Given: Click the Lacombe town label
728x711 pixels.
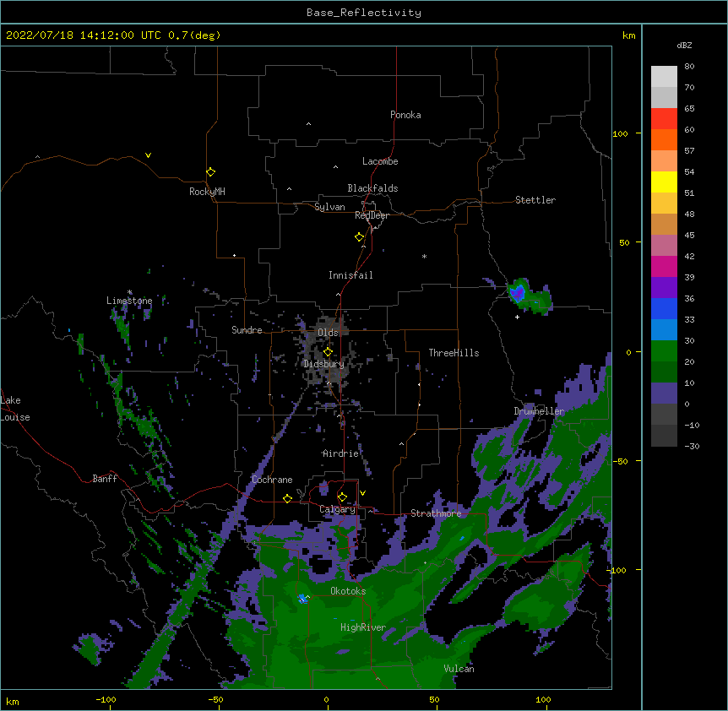Looking at the screenshot, I should (380, 161).
